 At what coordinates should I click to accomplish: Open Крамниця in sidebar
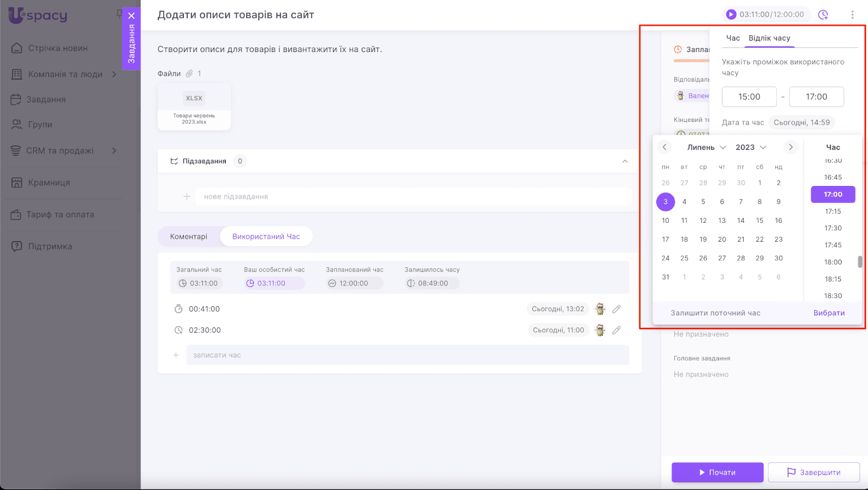(49, 183)
